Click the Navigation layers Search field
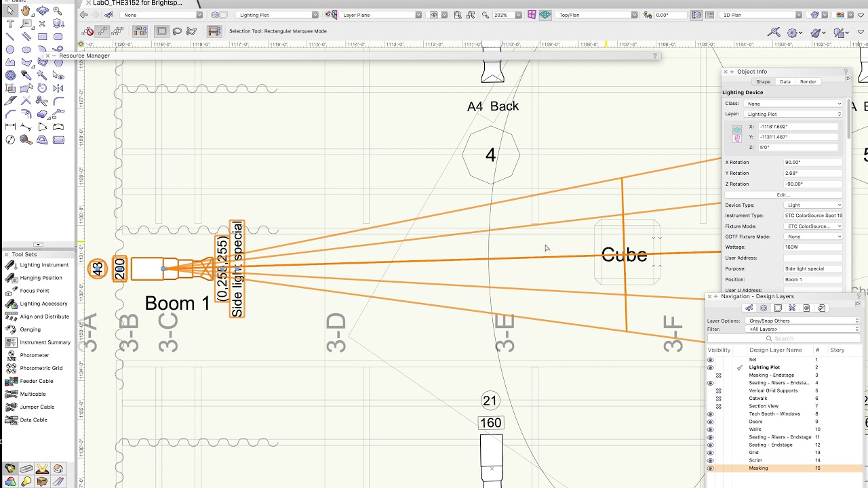 [x=783, y=338]
